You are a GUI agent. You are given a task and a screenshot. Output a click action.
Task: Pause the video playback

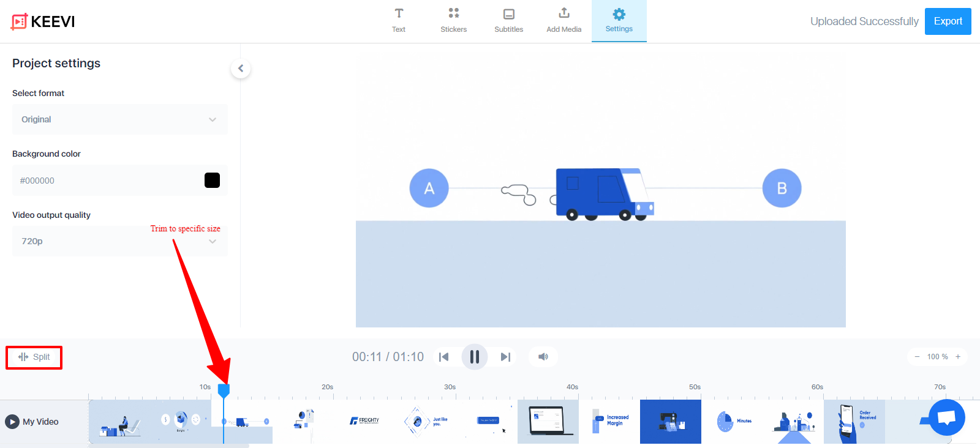click(475, 357)
